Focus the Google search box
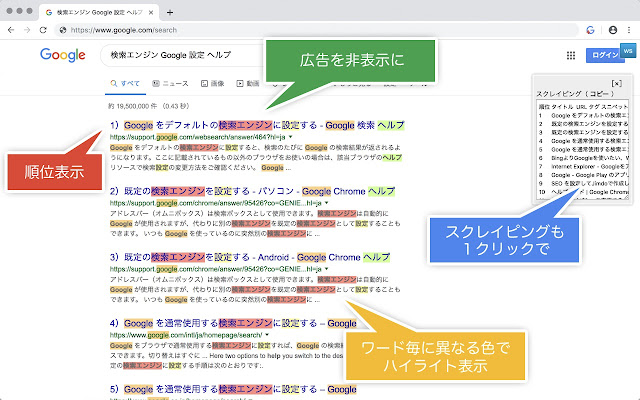This screenshot has width=640, height=400. (x=184, y=55)
